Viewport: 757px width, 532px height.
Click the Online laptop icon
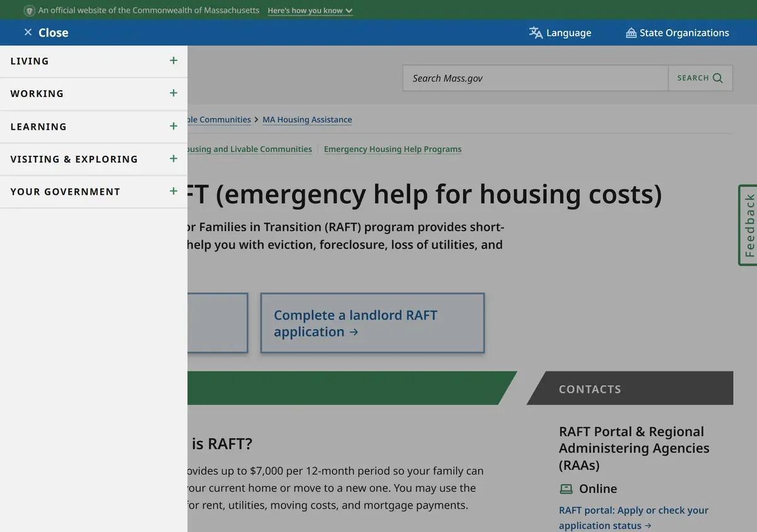[566, 489]
